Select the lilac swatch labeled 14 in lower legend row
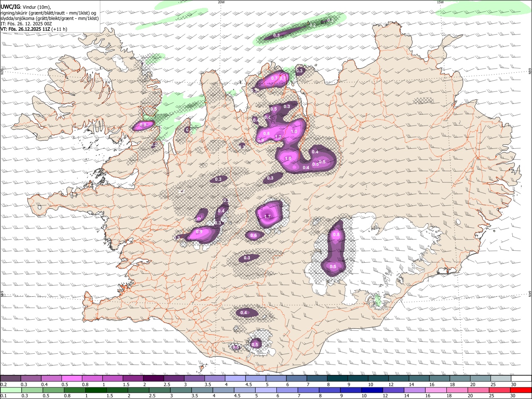 (x=415, y=390)
